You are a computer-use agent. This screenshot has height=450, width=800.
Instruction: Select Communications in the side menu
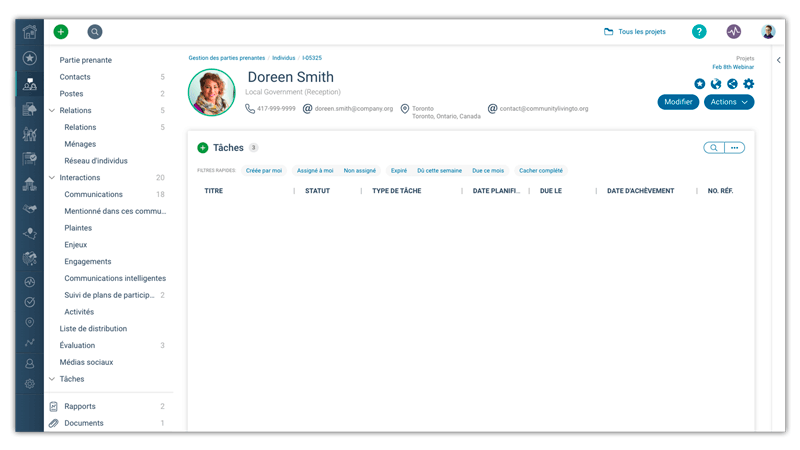point(94,195)
